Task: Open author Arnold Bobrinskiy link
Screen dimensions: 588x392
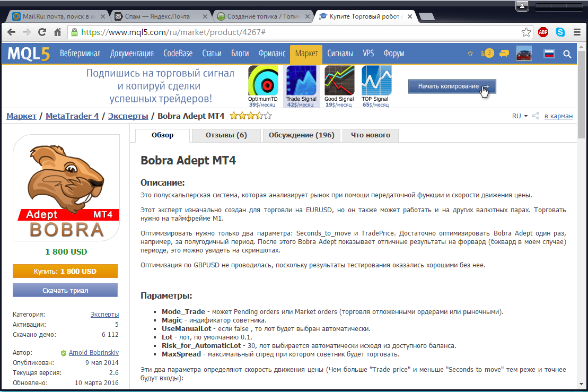Action: 94,353
